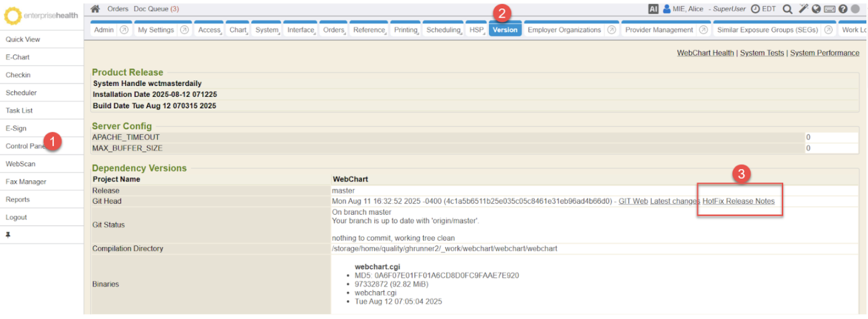Open Scheduler from the left sidebar
The height and width of the screenshot is (319, 868).
pos(21,93)
